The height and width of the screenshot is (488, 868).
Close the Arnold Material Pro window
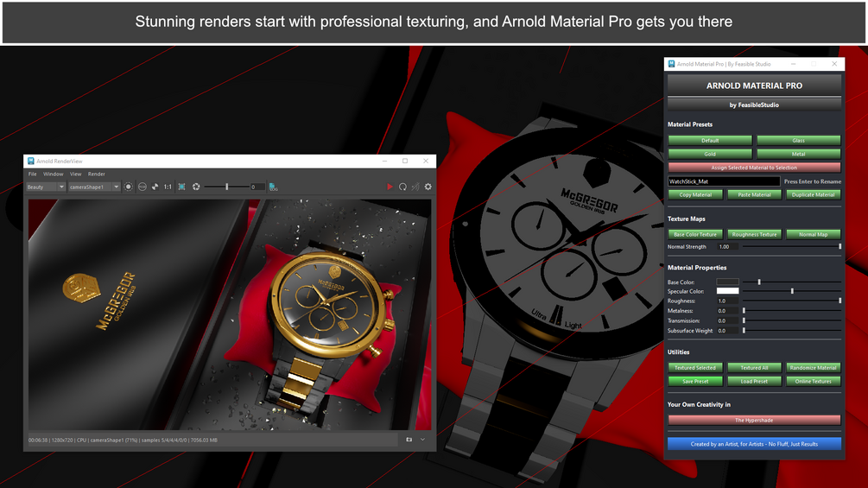pyautogui.click(x=834, y=64)
